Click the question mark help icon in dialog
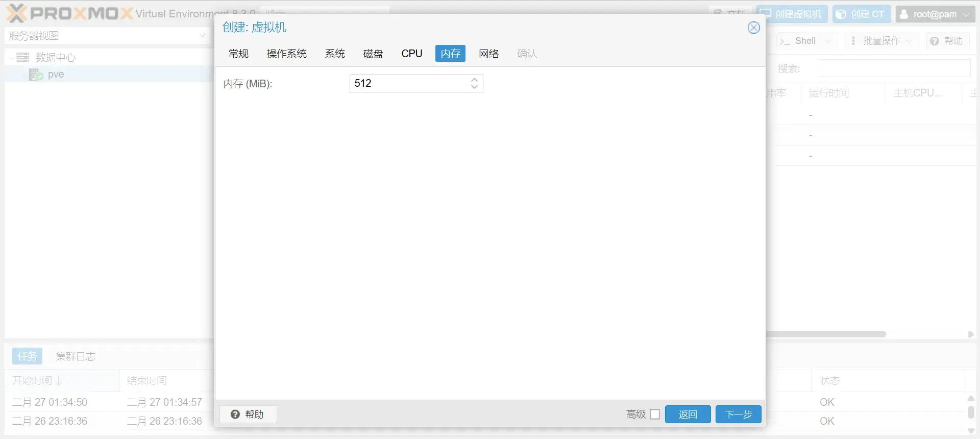 pos(235,414)
